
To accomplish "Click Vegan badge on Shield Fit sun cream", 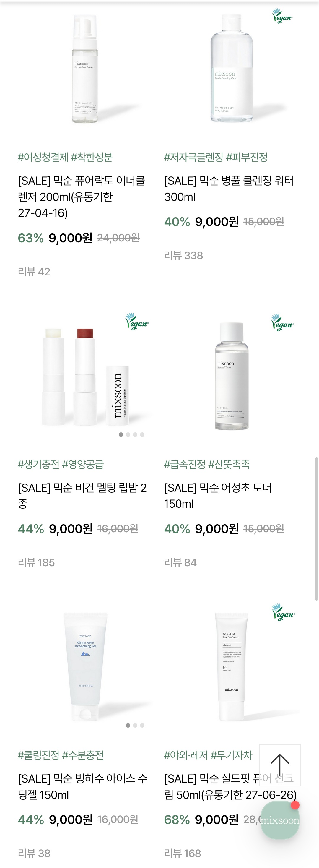I will (283, 612).
